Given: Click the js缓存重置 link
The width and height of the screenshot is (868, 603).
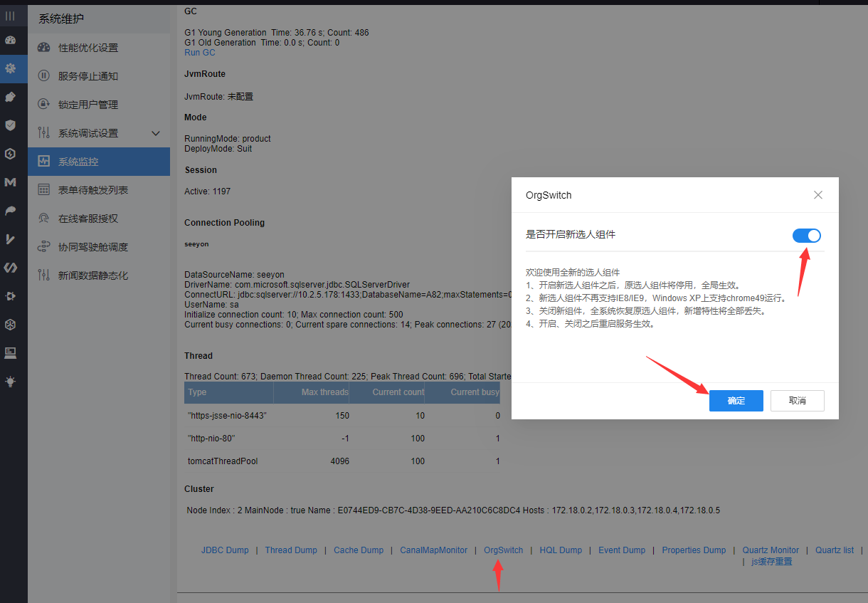Looking at the screenshot, I should (x=771, y=562).
